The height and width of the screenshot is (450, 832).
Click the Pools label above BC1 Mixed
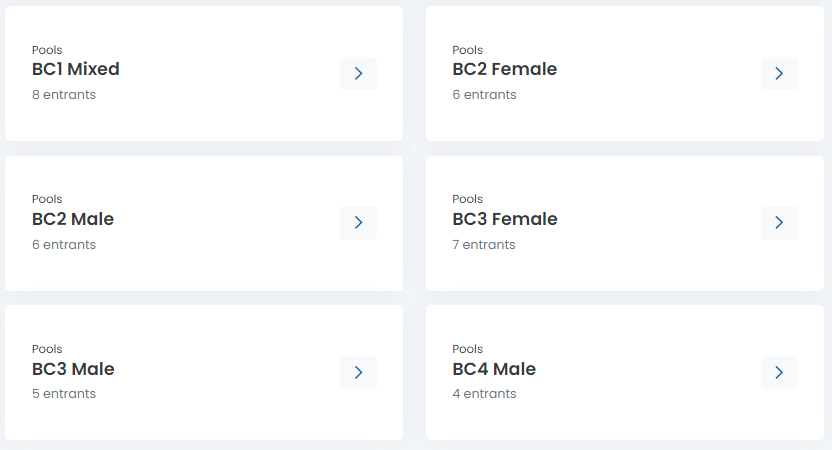(47, 50)
